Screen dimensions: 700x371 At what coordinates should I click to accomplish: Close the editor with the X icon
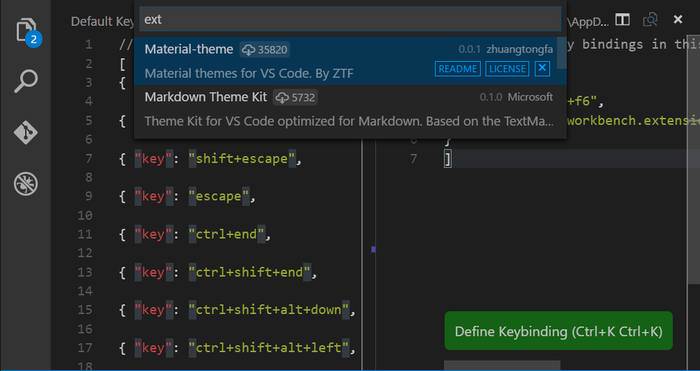click(678, 19)
